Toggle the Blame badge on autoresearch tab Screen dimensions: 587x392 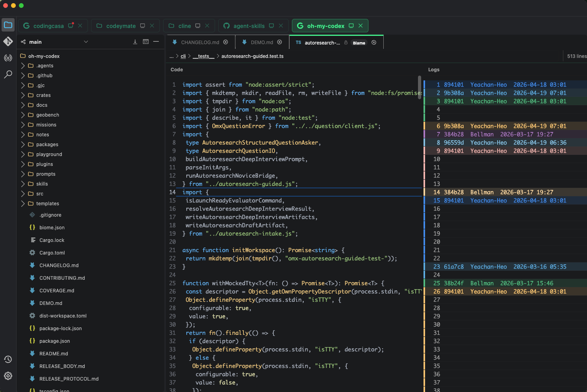pos(359,43)
